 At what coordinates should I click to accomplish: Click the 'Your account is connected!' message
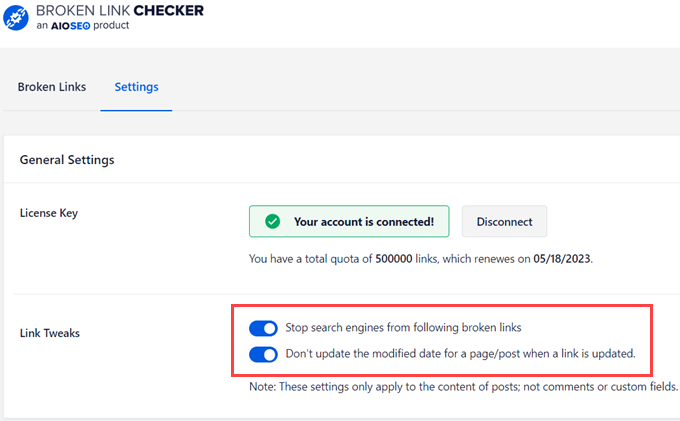point(364,222)
